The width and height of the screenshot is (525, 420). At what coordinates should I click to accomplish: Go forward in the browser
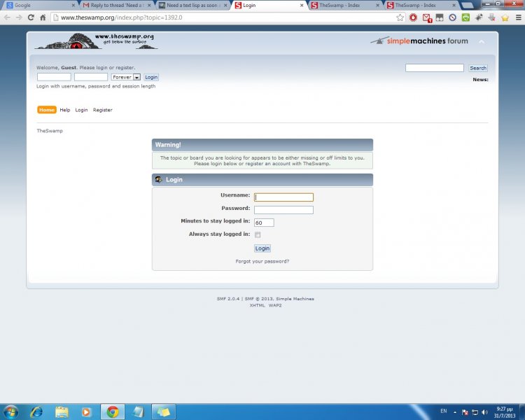coord(19,17)
